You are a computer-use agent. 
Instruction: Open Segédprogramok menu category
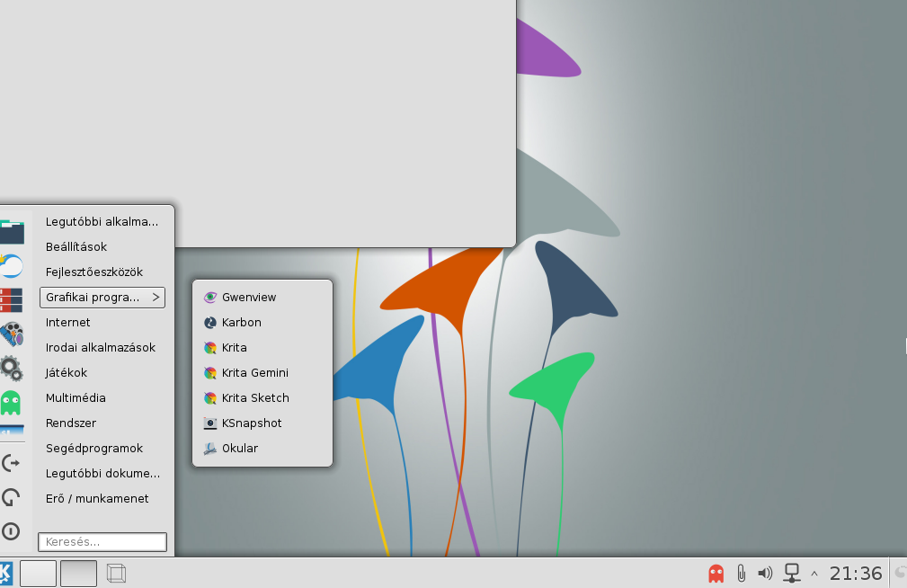102,449
